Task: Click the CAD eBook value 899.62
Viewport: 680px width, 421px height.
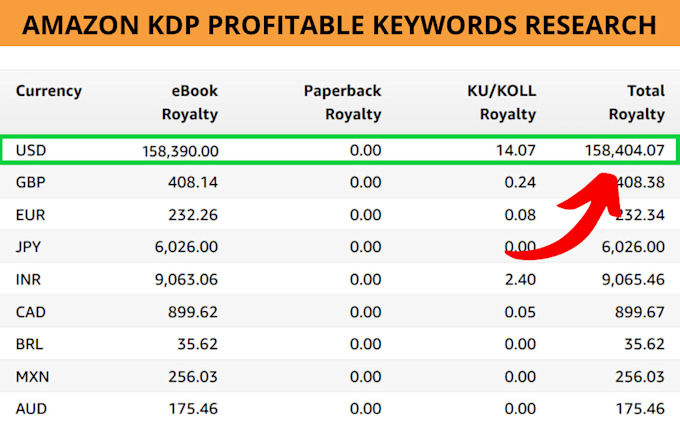Action: click(193, 312)
